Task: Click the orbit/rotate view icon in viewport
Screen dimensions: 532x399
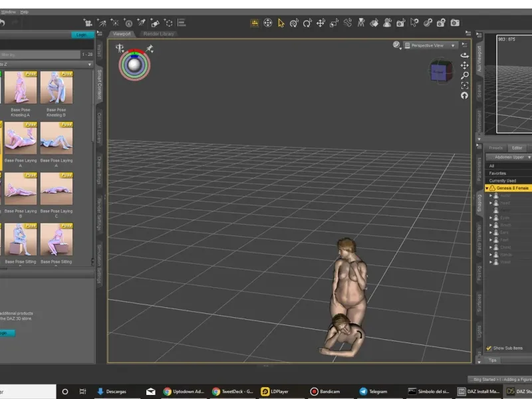Action: click(464, 55)
